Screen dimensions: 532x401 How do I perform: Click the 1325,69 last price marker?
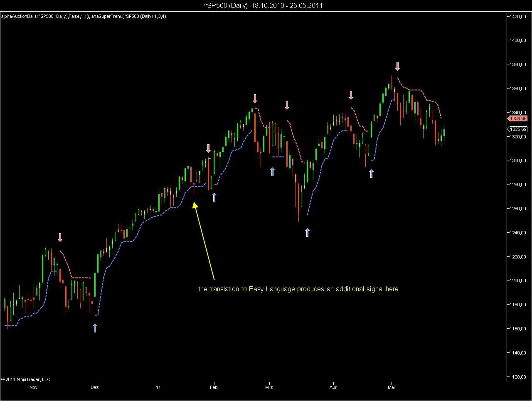click(x=517, y=129)
